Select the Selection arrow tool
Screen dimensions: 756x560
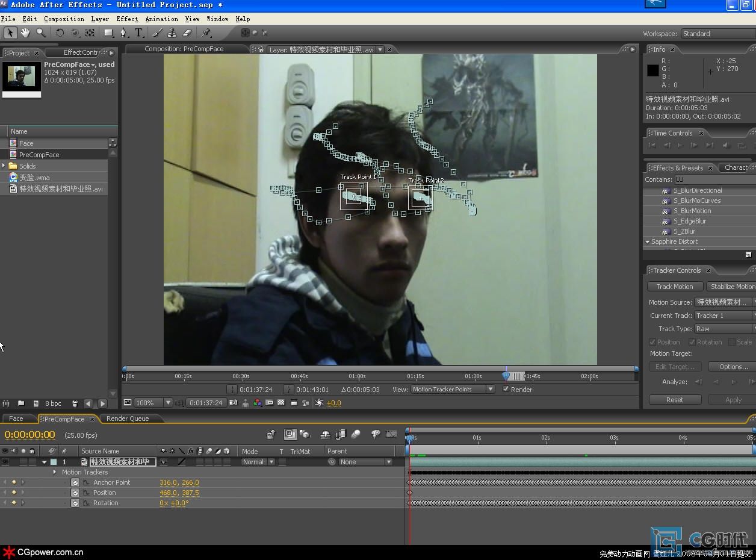(x=10, y=33)
